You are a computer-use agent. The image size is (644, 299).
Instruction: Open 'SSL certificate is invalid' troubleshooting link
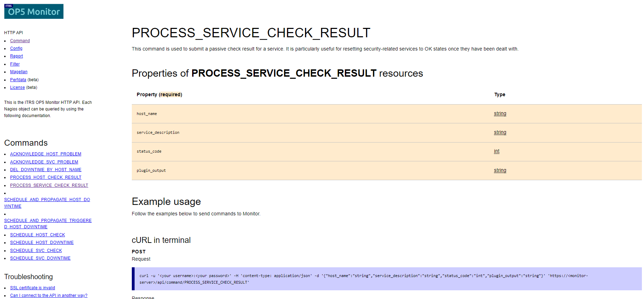tap(32, 288)
